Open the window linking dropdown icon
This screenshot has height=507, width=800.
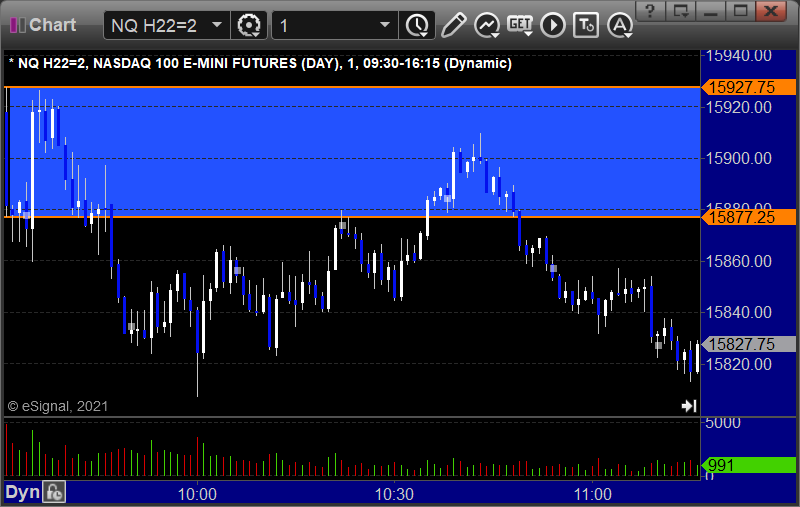coord(681,11)
